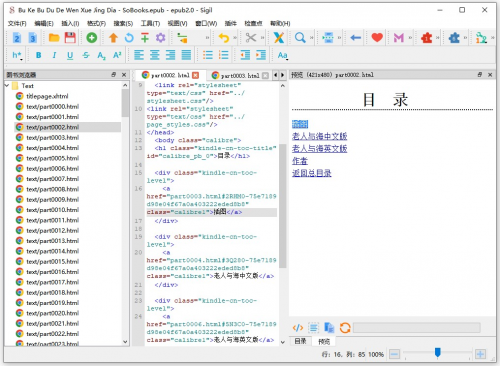Apply superscript formatting

[117, 55]
